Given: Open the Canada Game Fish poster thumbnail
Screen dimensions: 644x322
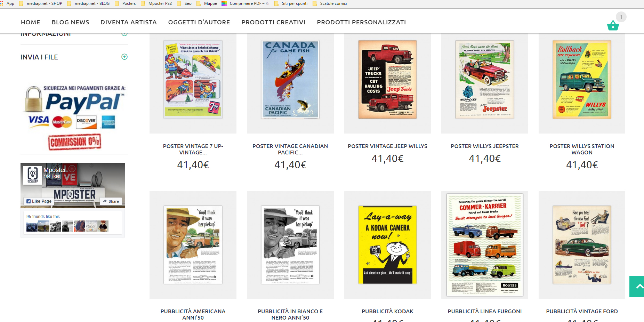Looking at the screenshot, I should pyautogui.click(x=290, y=79).
